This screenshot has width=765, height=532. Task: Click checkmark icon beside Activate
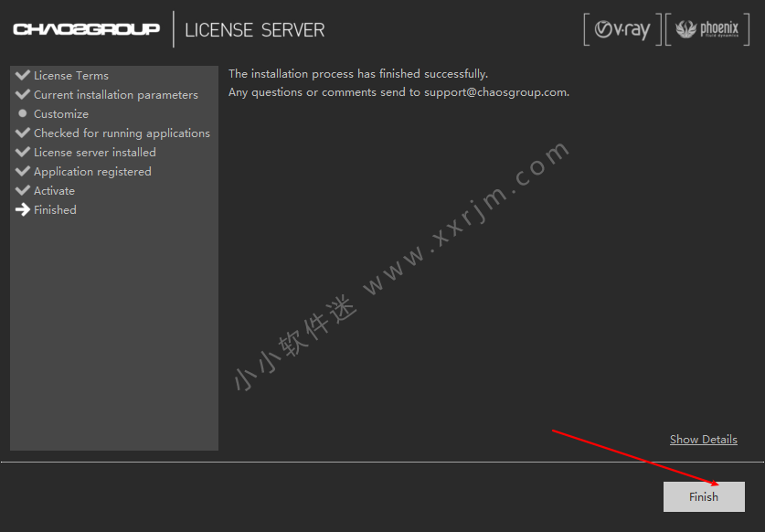(23, 190)
